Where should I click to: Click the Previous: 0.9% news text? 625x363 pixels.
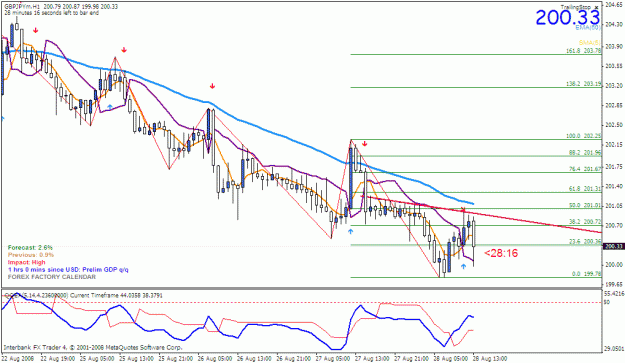(x=31, y=255)
